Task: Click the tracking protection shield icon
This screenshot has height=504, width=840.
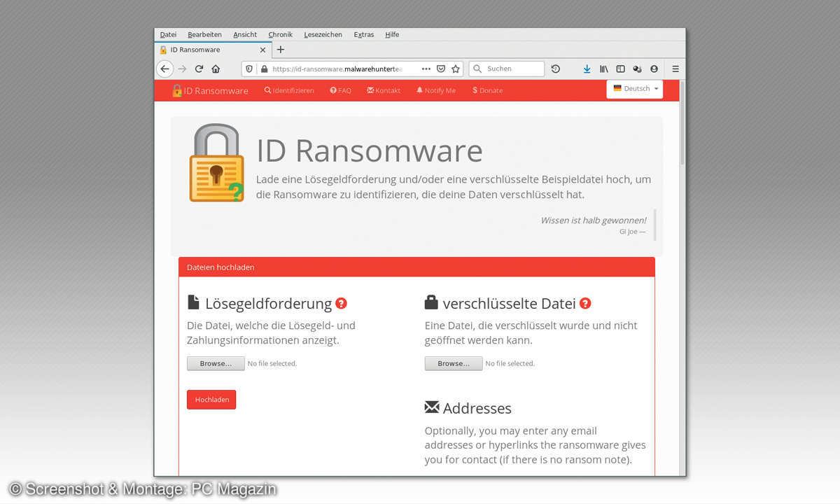Action: click(x=249, y=69)
